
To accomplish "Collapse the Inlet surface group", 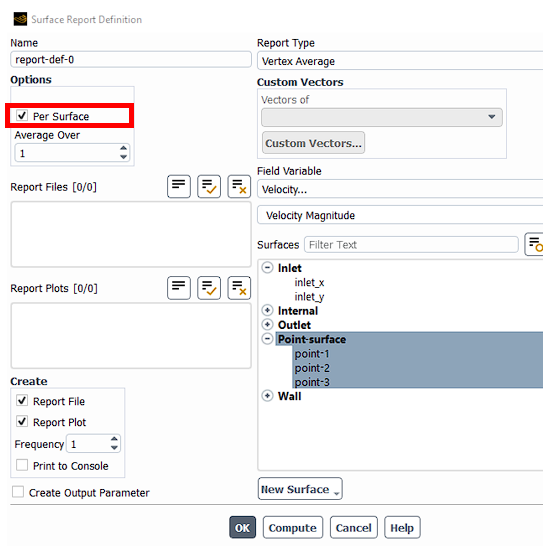I will pos(267,268).
